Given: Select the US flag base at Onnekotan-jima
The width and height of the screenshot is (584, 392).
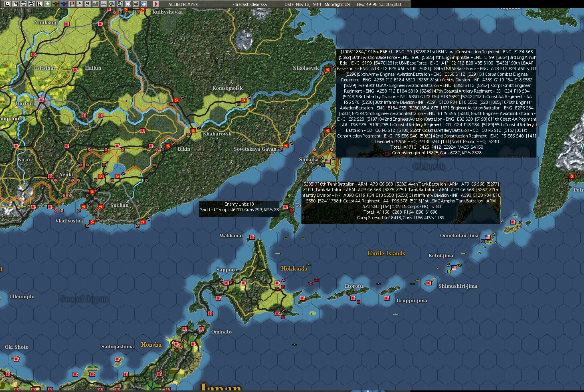Looking at the screenshot, I should pos(488,238).
